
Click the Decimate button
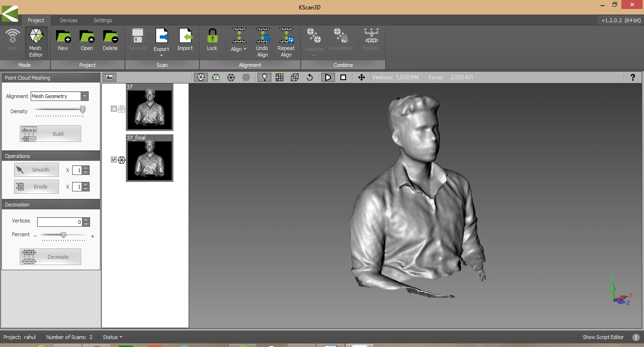50,257
